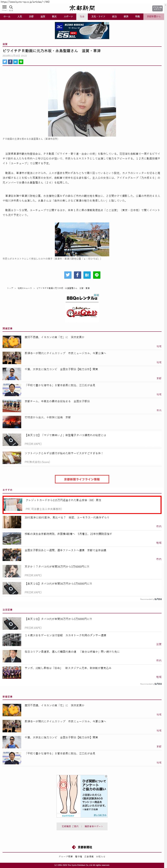Select the スポーツ navigation tab
The height and width of the screenshot is (868, 167).
click(x=68, y=17)
